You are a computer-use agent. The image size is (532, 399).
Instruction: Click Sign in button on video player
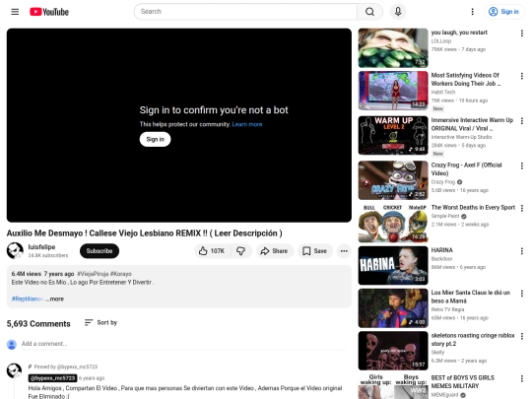click(x=155, y=140)
